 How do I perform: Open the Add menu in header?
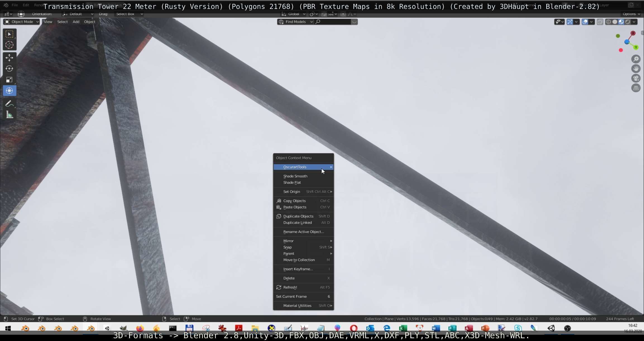(76, 22)
